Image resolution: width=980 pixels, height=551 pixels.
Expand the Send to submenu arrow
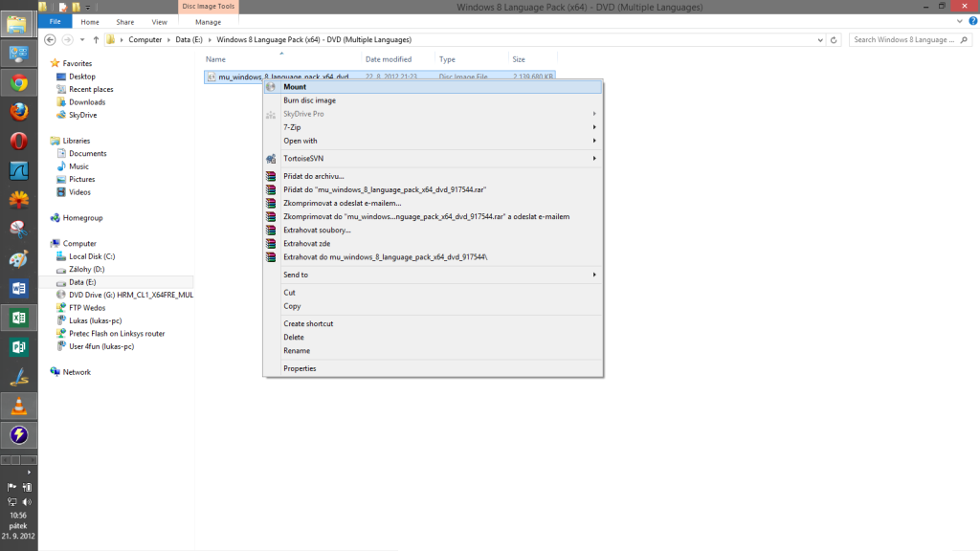pyautogui.click(x=594, y=275)
